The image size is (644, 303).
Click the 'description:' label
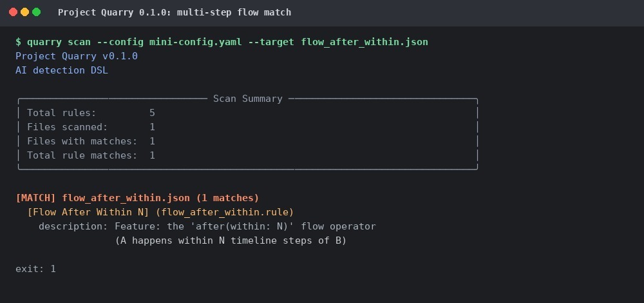click(73, 226)
